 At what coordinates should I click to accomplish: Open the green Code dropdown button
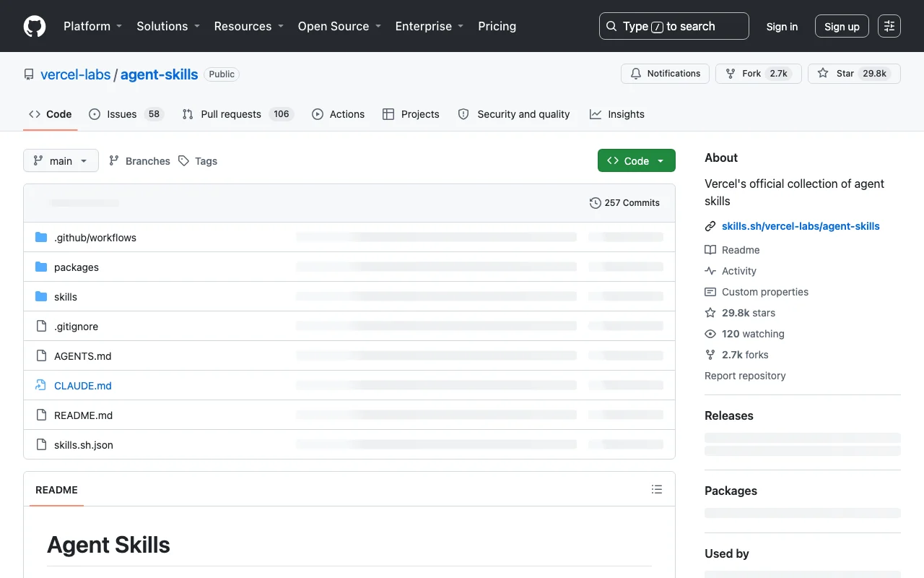637,160
